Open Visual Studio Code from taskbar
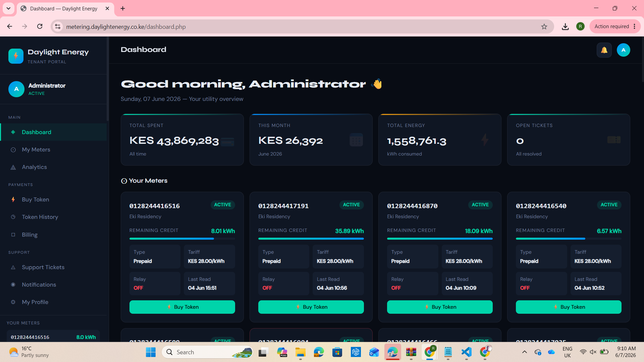Viewport: 644px width, 362px height. pos(466,352)
